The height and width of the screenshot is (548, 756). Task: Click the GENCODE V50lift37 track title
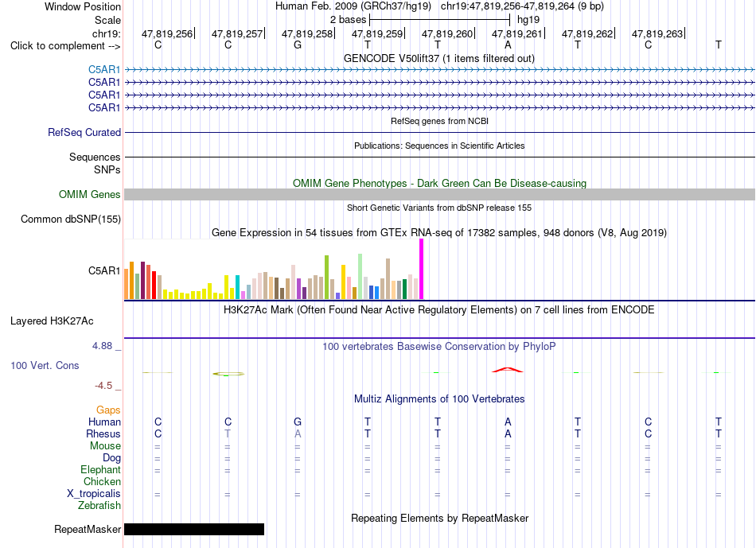pos(439,58)
